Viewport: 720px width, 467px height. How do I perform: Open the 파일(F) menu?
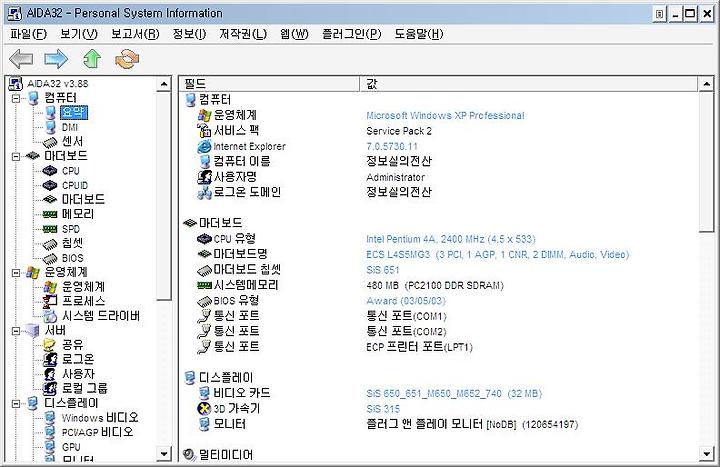click(x=28, y=34)
